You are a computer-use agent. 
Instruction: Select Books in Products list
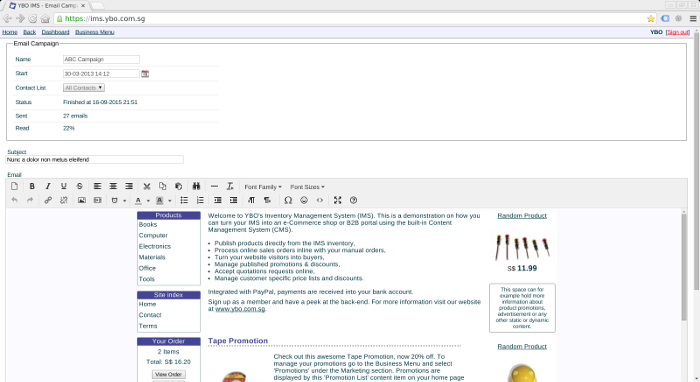[x=148, y=224]
